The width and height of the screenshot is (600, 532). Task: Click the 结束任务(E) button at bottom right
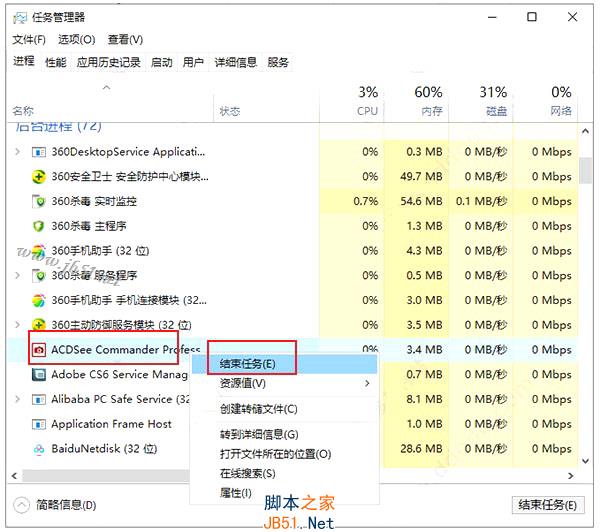coord(547,505)
